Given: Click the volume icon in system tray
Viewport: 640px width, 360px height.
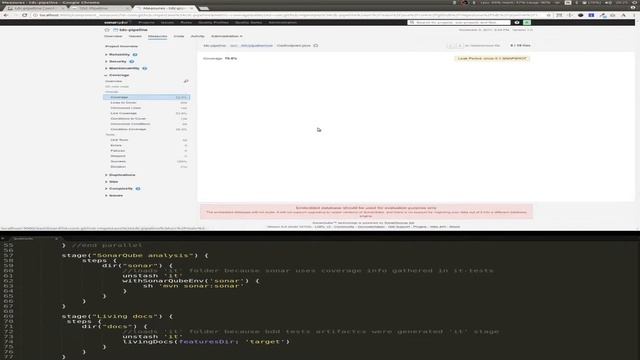Looking at the screenshot, I should (x=608, y=2).
